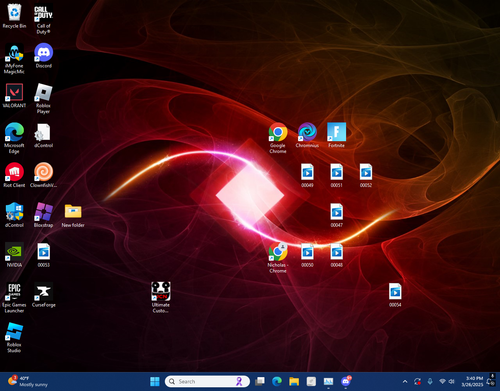
Task: Select the video file named 00049
Action: (x=307, y=175)
